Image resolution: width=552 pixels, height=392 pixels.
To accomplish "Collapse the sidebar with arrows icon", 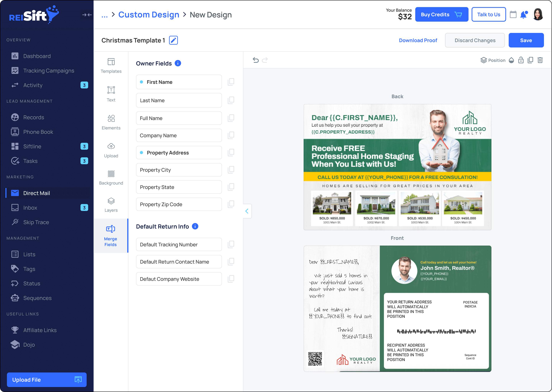I will [87, 15].
